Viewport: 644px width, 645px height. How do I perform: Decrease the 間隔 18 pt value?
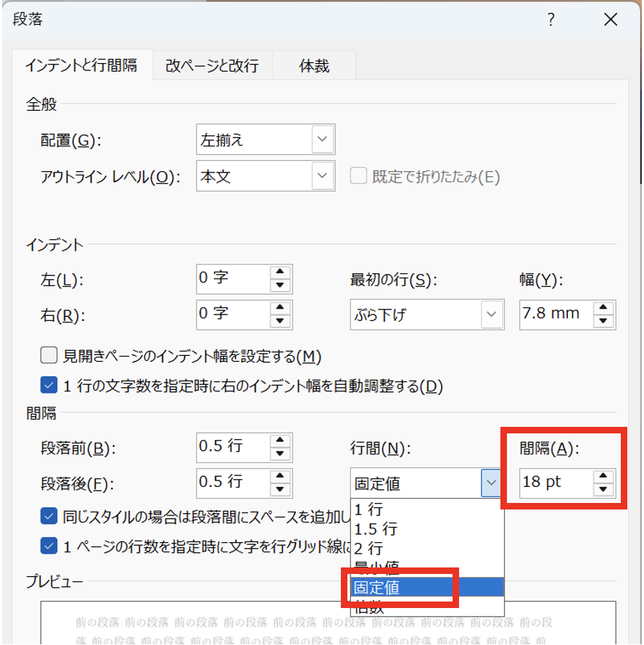[603, 489]
